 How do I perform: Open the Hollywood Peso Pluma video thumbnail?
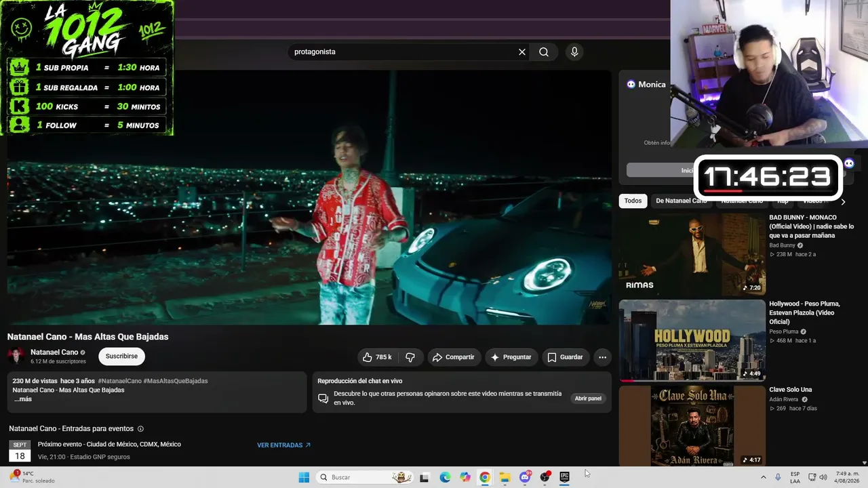point(692,340)
